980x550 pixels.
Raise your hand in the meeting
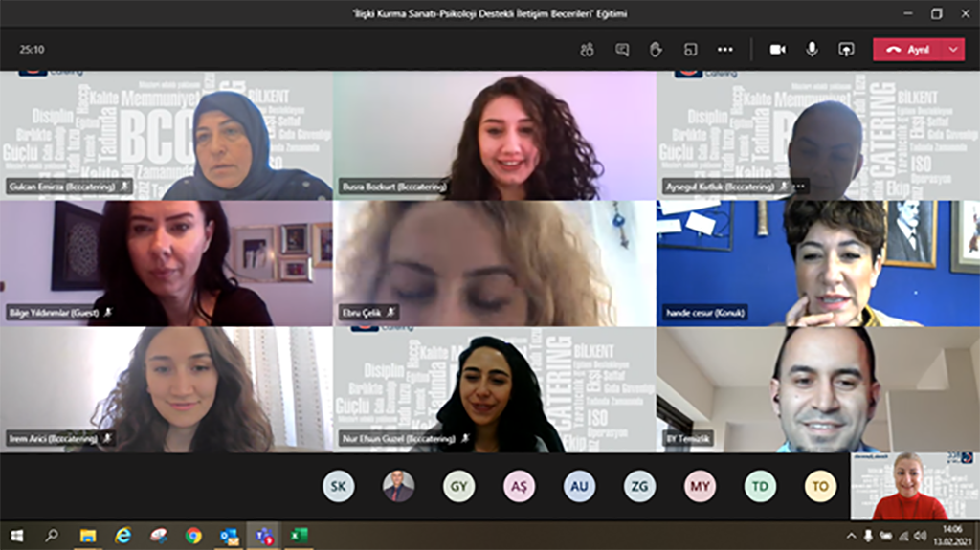click(656, 50)
